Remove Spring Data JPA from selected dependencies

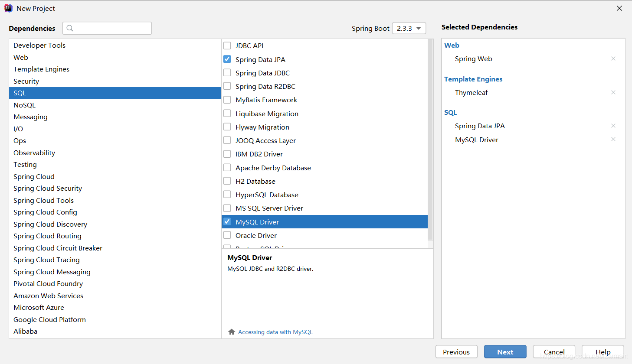tap(613, 126)
